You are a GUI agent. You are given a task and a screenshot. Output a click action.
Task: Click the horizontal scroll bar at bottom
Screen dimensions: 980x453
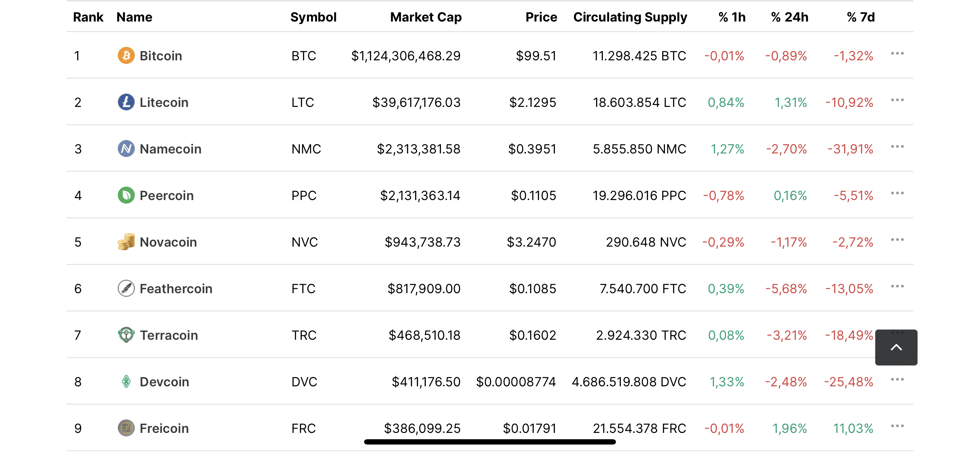click(490, 442)
